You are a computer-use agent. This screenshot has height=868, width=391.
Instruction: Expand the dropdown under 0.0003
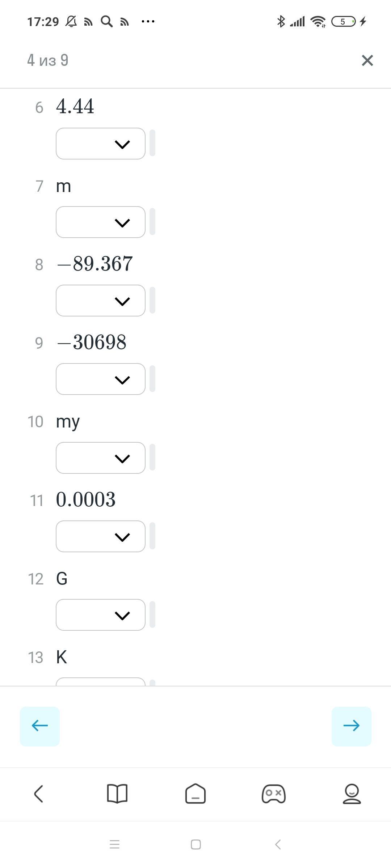click(101, 536)
